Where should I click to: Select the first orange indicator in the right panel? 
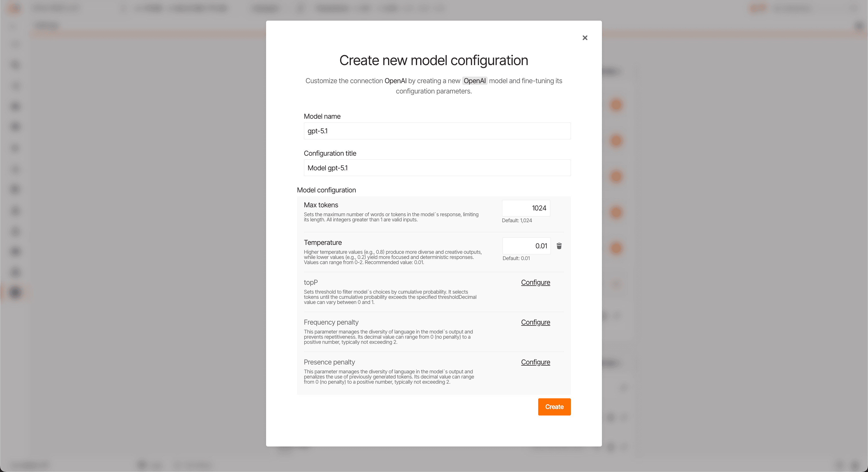[616, 105]
